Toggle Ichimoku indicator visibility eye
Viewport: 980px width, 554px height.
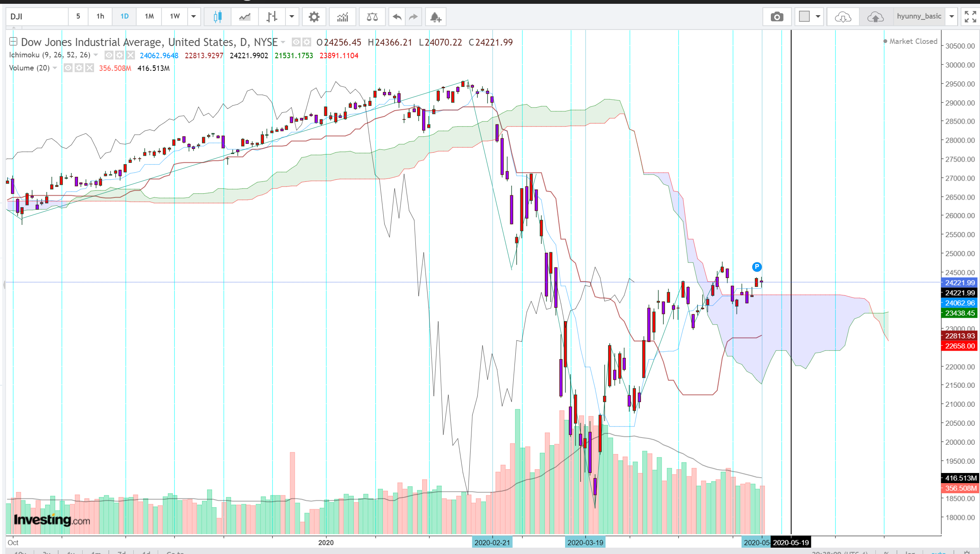[x=109, y=55]
